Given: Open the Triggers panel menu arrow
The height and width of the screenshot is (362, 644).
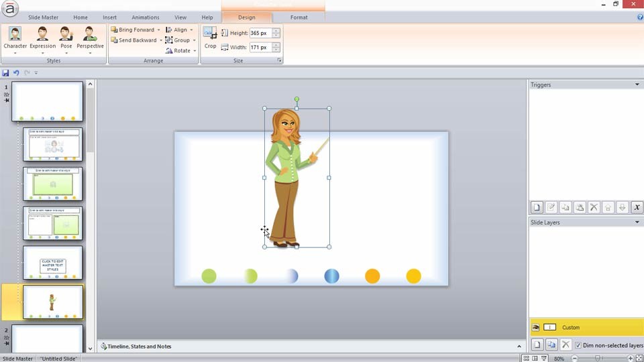Looking at the screenshot, I should pos(637,84).
